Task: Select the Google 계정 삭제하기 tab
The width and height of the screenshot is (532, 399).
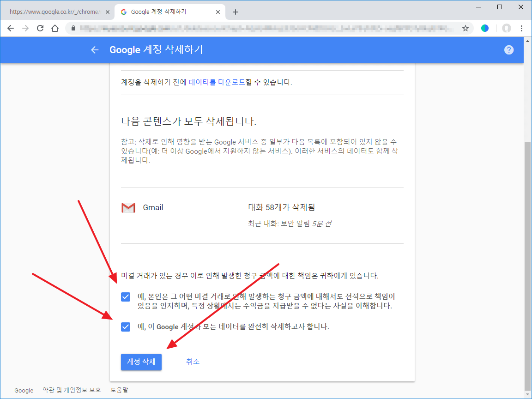Action: pos(169,12)
